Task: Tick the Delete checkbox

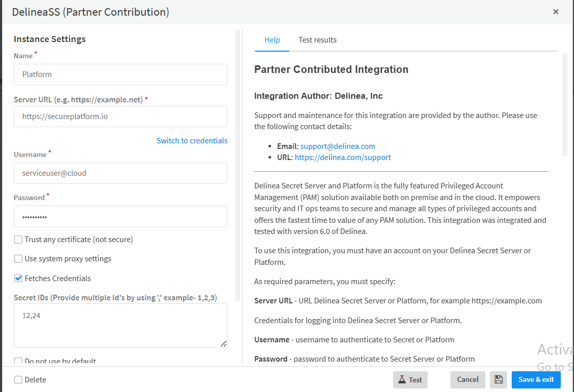Action: coord(18,379)
